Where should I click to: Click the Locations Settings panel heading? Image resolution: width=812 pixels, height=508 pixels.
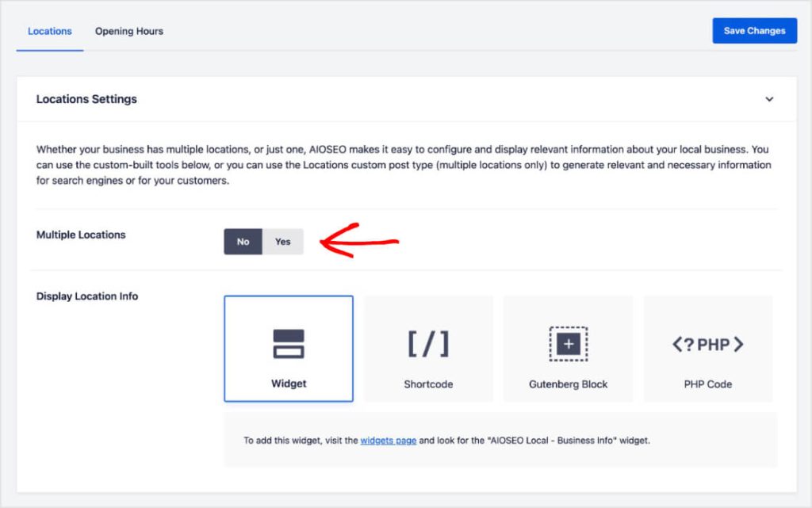[86, 99]
